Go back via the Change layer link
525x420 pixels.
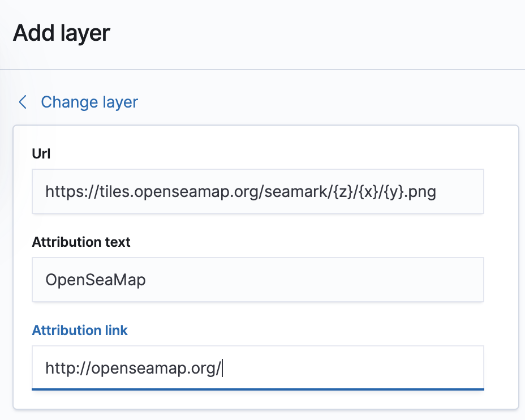89,102
